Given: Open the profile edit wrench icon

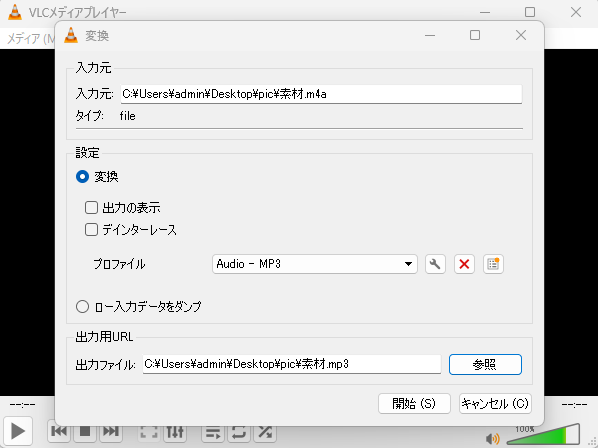Looking at the screenshot, I should [435, 264].
